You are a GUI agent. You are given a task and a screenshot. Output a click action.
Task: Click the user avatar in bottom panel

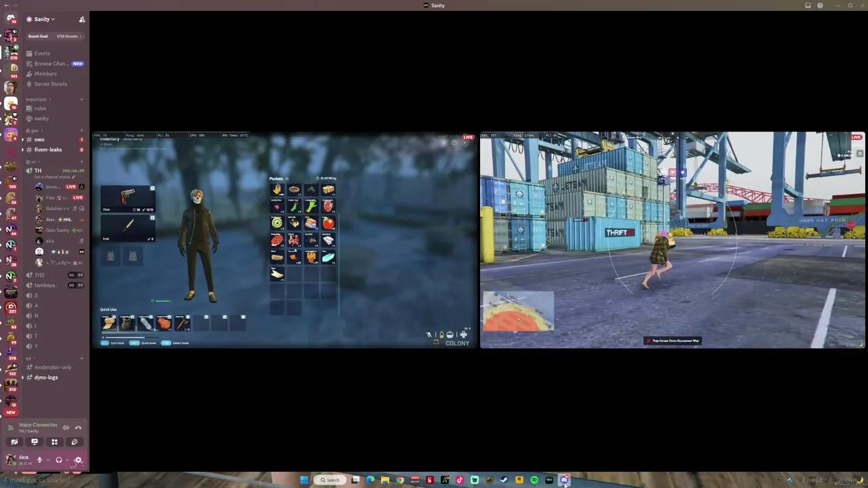click(x=10, y=460)
